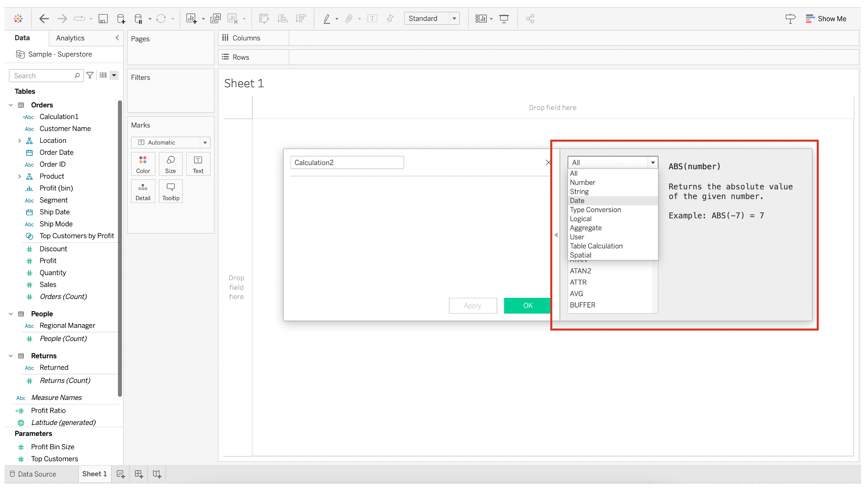Click Sheet 1 tab at bottom
This screenshot has height=494, width=868.
(x=94, y=474)
